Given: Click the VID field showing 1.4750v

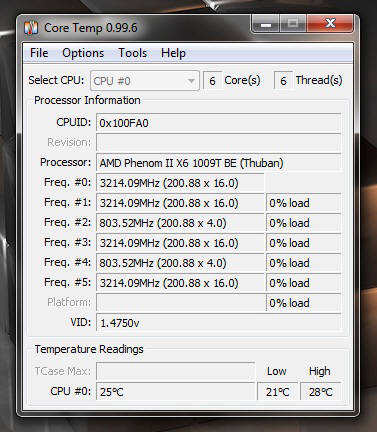Looking at the screenshot, I should coord(219,323).
